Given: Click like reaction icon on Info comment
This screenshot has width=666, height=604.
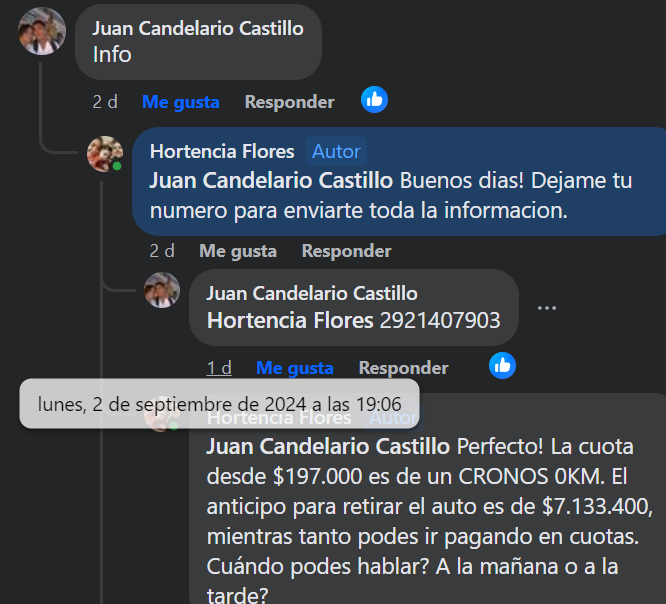Looking at the screenshot, I should [374, 100].
